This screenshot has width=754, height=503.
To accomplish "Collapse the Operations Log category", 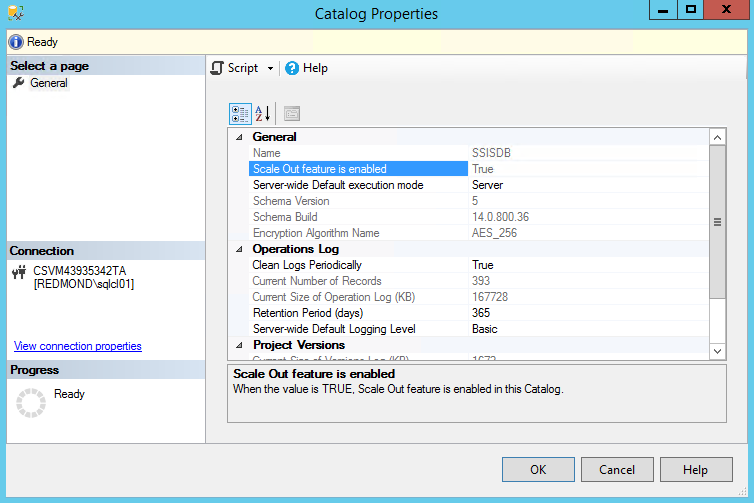I will pos(238,249).
